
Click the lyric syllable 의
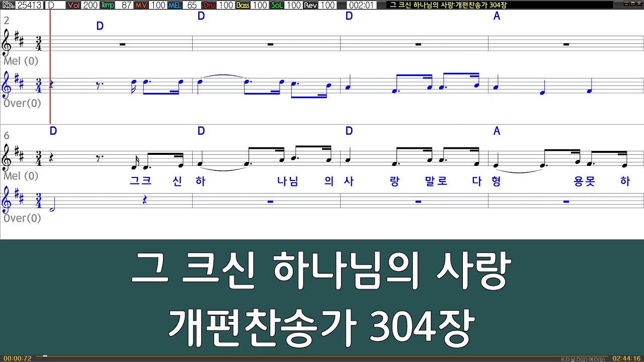pos(329,182)
